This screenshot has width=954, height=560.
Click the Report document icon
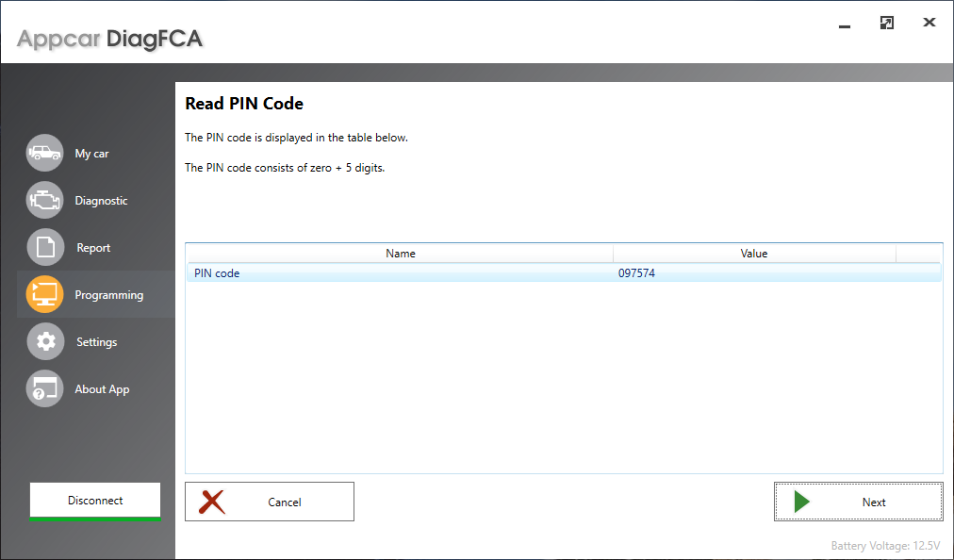[44, 247]
